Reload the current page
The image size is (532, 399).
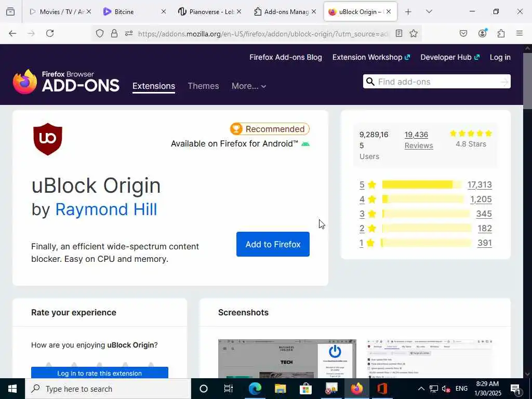(50, 33)
